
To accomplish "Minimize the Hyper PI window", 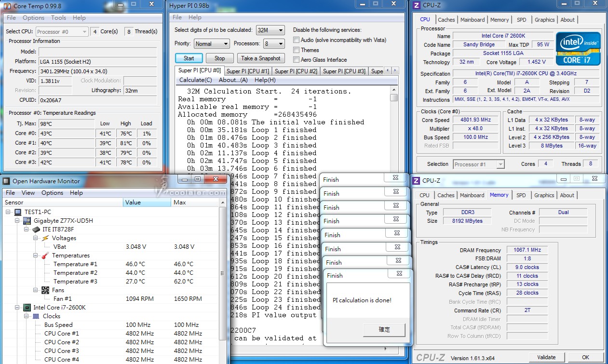I will [x=363, y=4].
